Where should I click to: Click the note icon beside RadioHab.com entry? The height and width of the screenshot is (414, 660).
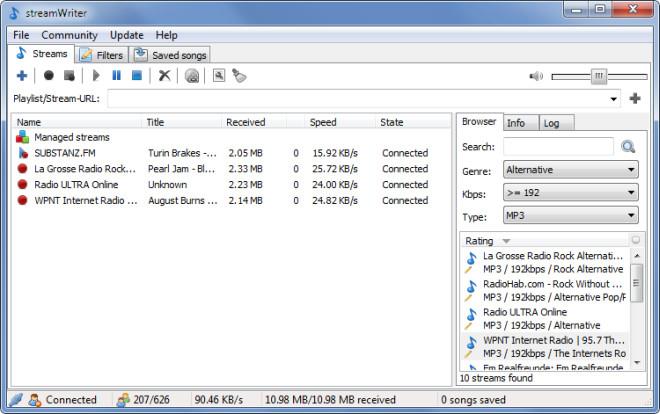tap(471, 287)
